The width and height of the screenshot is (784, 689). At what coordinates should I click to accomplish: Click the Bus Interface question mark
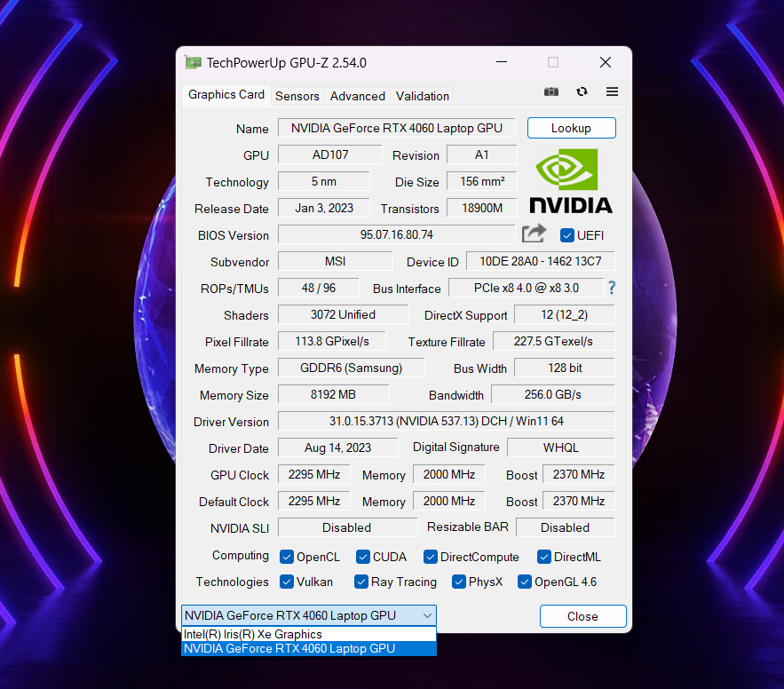(x=612, y=288)
